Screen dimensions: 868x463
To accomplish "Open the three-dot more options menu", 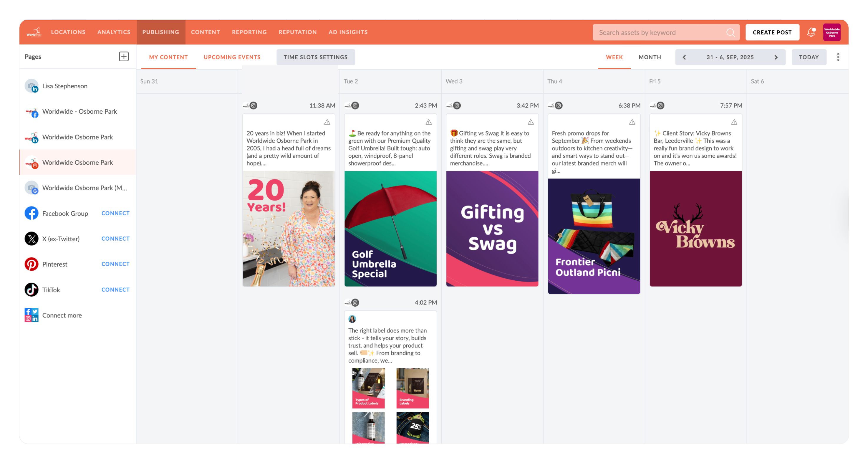I will point(838,57).
